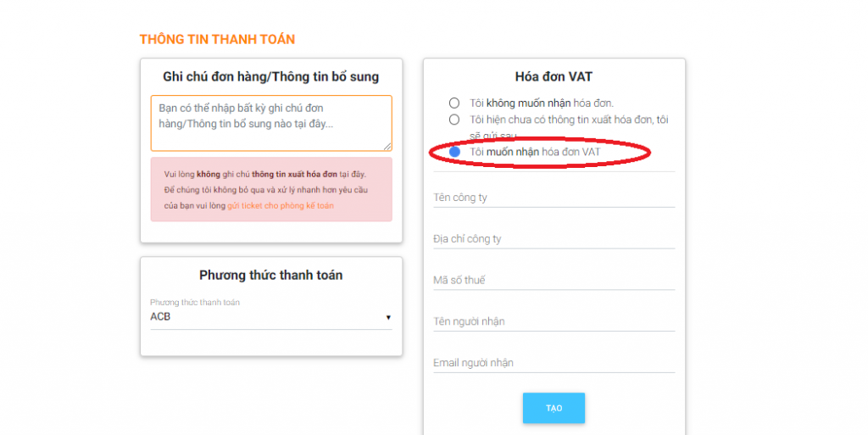
Task: Select the "Tôi không muốn nhận hóa đơn" radio button
Action: point(454,103)
